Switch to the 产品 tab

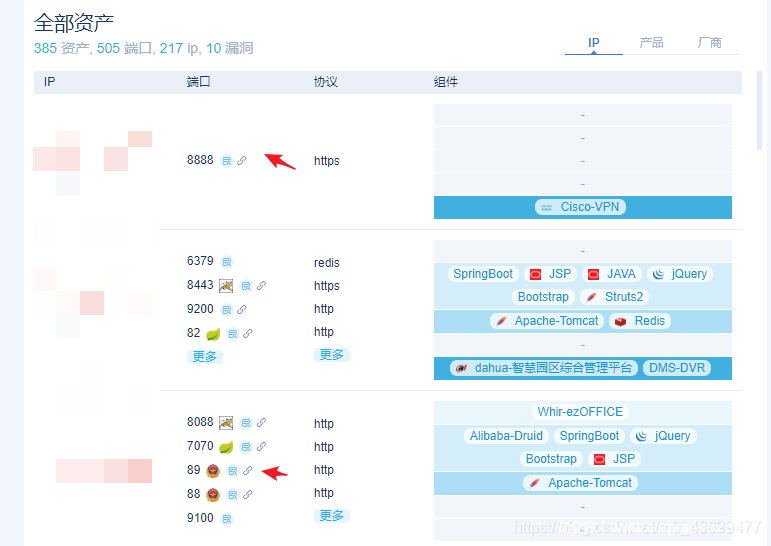pyautogui.click(x=651, y=43)
